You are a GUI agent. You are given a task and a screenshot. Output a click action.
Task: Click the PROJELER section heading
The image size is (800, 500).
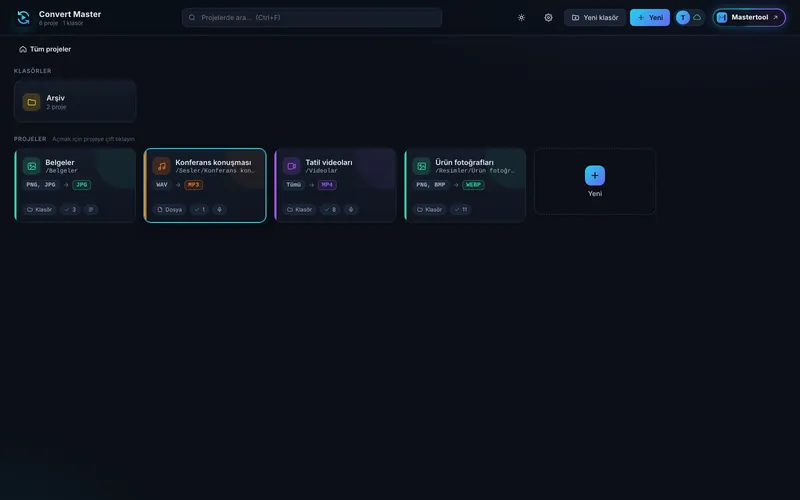30,139
